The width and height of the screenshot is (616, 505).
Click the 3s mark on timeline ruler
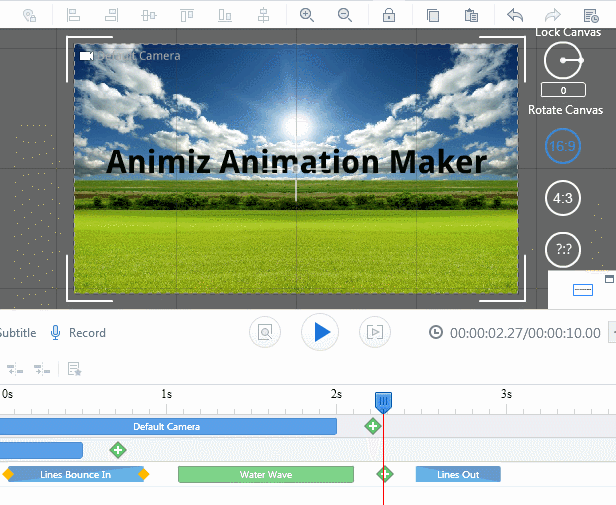(x=506, y=394)
